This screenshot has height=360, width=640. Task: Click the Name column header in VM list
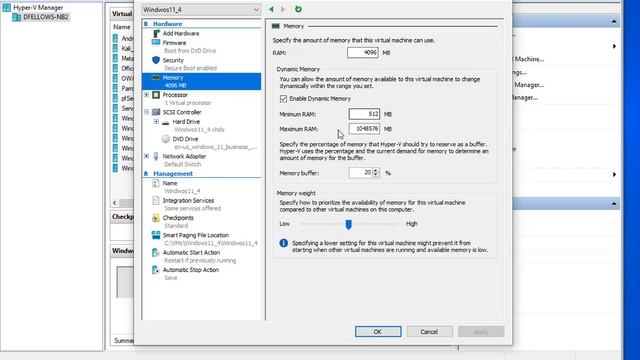(x=122, y=27)
